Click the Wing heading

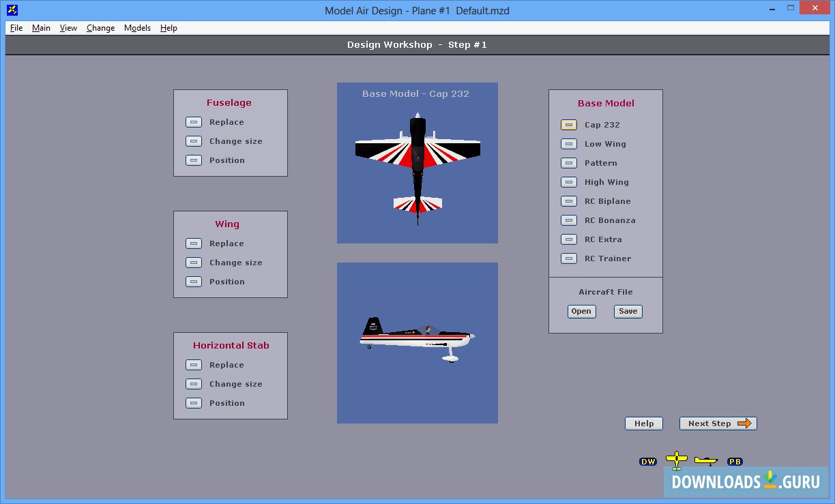tap(227, 224)
